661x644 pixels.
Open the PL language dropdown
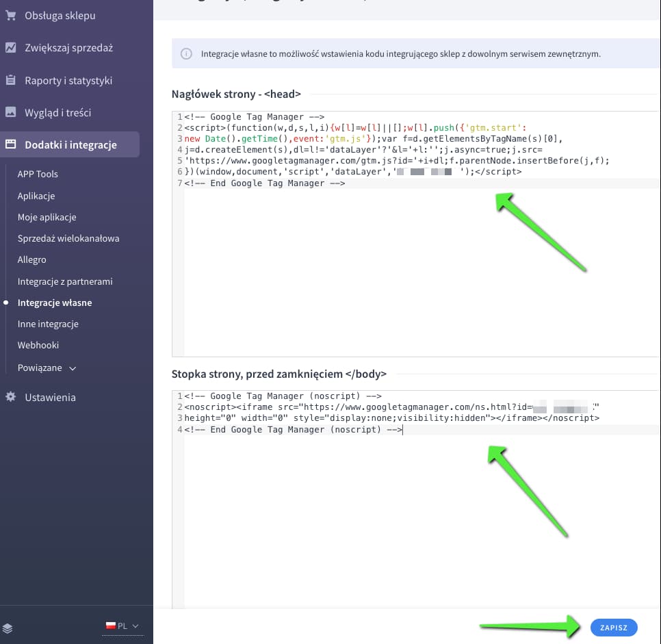(x=122, y=626)
